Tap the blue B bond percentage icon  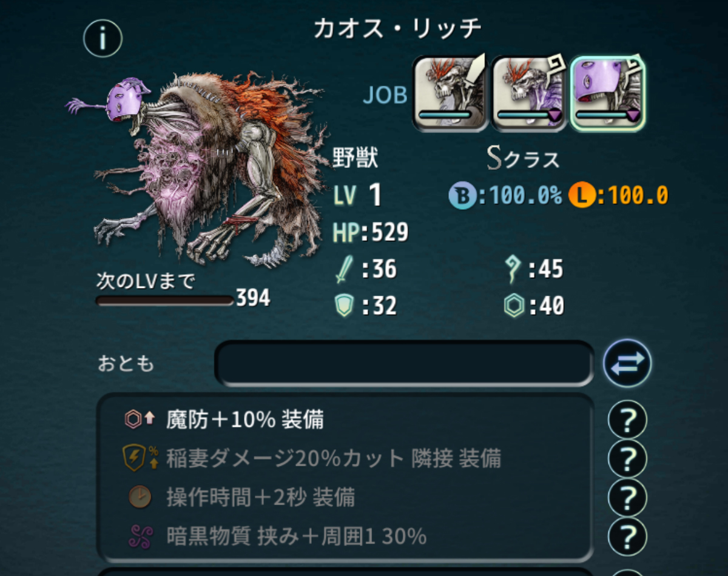(x=462, y=195)
